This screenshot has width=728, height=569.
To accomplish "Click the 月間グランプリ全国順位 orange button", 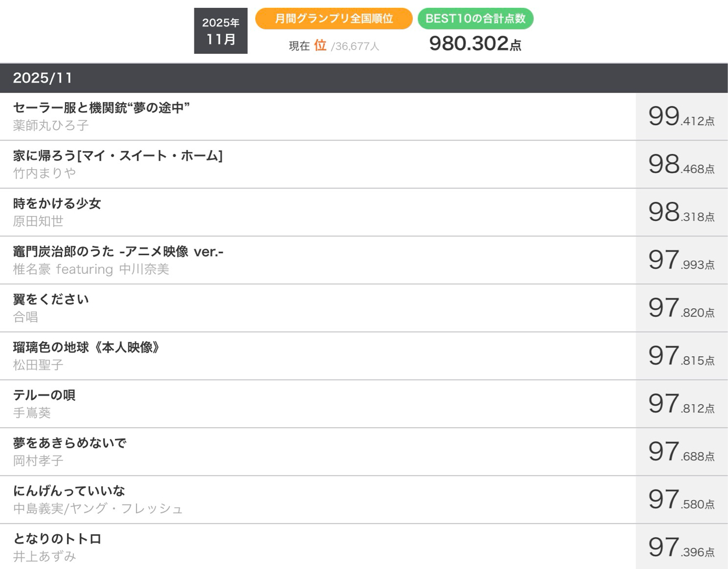I will tap(334, 18).
